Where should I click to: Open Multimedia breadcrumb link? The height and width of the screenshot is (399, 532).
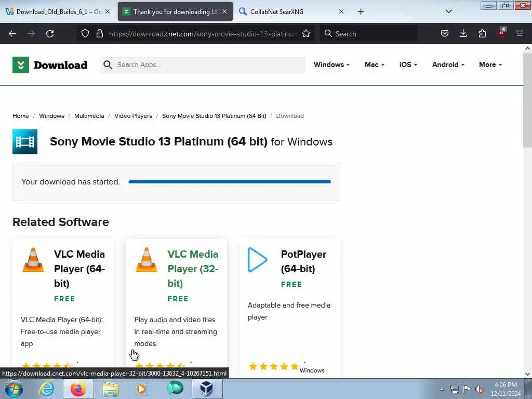pyautogui.click(x=89, y=116)
